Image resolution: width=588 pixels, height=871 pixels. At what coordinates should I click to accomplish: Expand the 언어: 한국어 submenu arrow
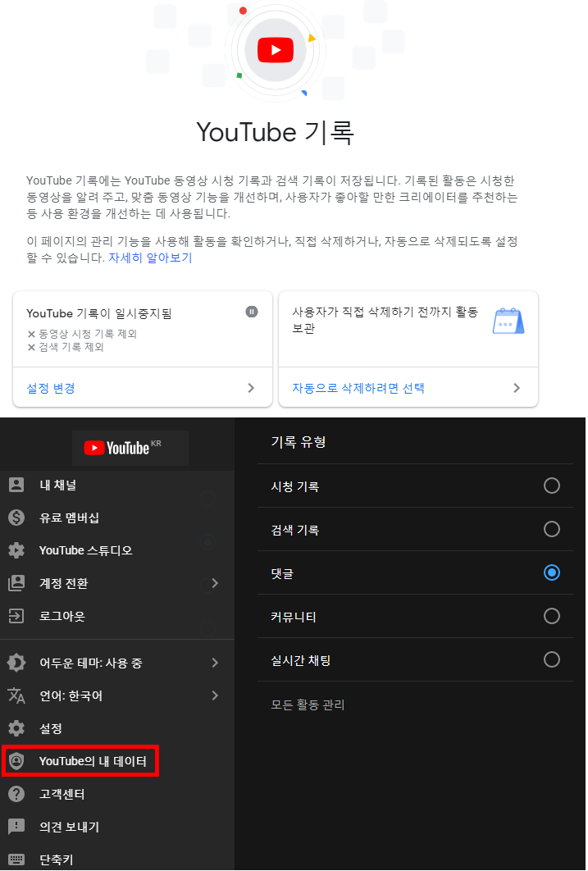coord(215,695)
